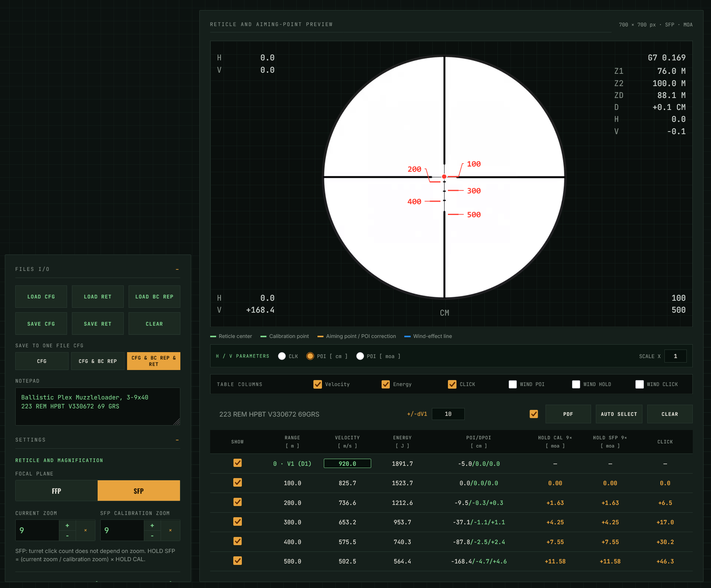711x588 pixels.
Task: Select CFG only save mode
Action: point(42,361)
